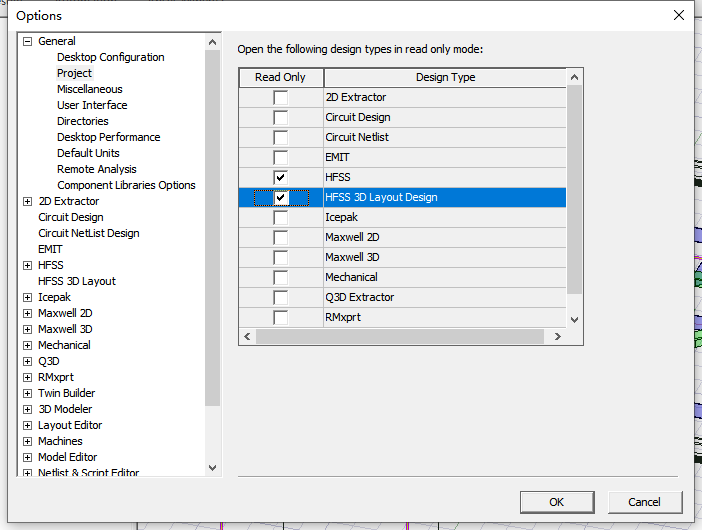Select the HFSS 3D Layout Design row
Image resolution: width=702 pixels, height=530 pixels.
click(402, 197)
